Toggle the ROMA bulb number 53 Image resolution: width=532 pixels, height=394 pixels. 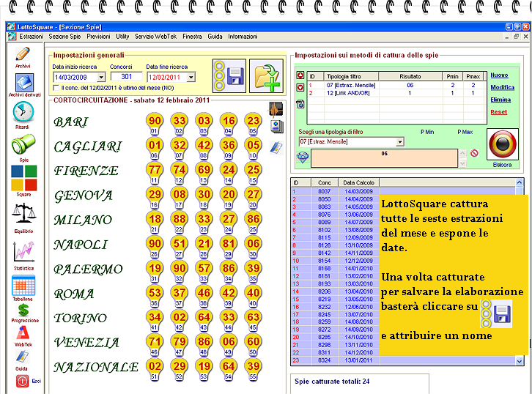(155, 295)
